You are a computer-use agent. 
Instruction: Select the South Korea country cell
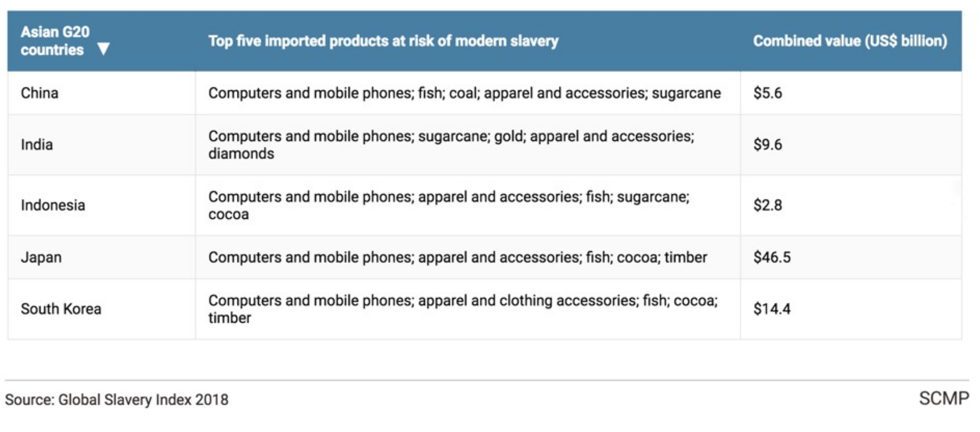[61, 309]
